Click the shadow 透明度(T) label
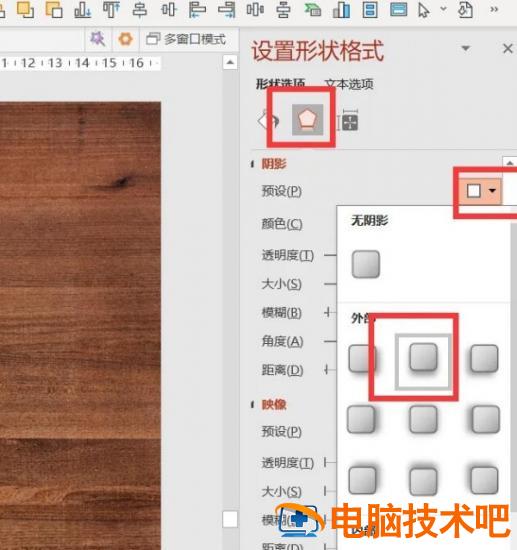 click(288, 255)
